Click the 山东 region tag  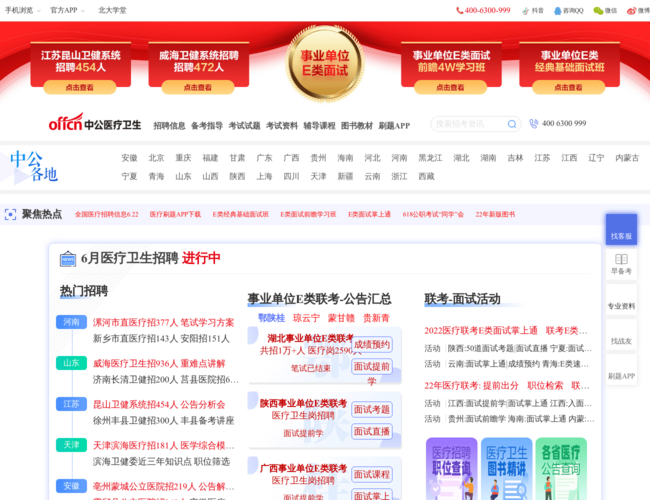71,363
